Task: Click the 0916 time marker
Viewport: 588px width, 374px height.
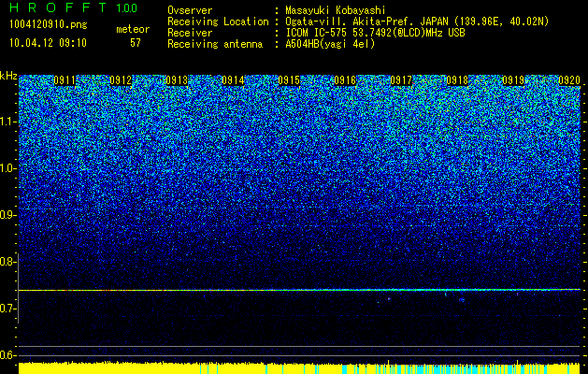Action: (x=345, y=80)
